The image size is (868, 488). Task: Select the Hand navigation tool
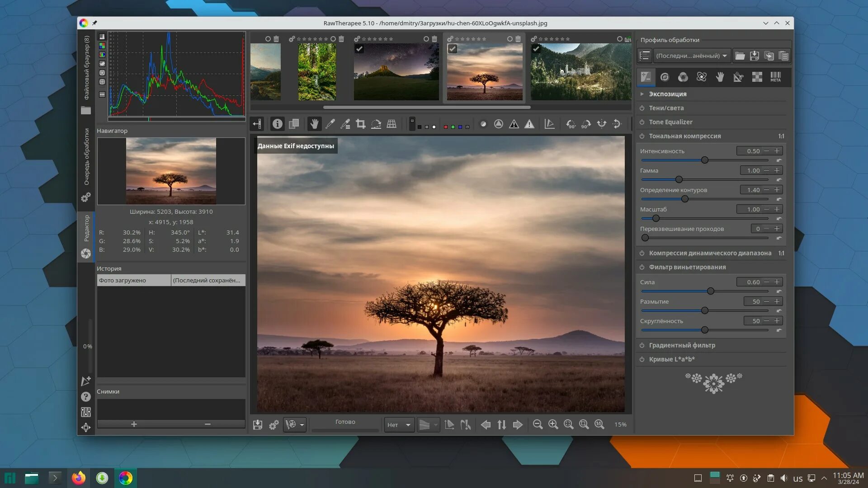coord(314,124)
